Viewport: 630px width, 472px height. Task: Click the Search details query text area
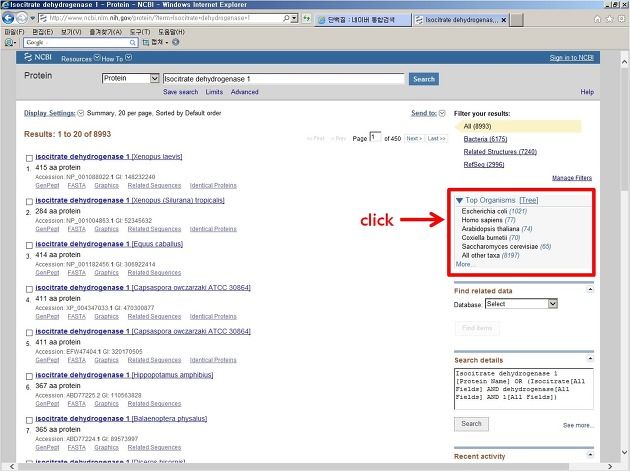pos(524,389)
